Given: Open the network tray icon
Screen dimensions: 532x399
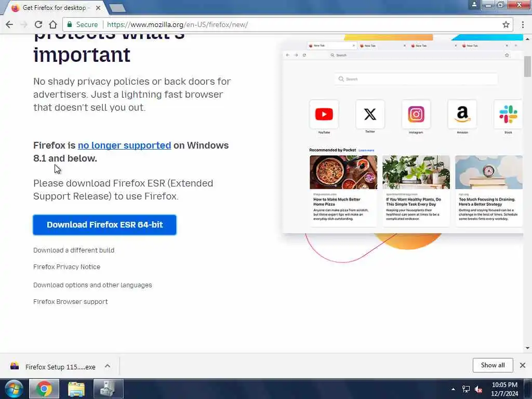Looking at the screenshot, I should coord(466,389).
